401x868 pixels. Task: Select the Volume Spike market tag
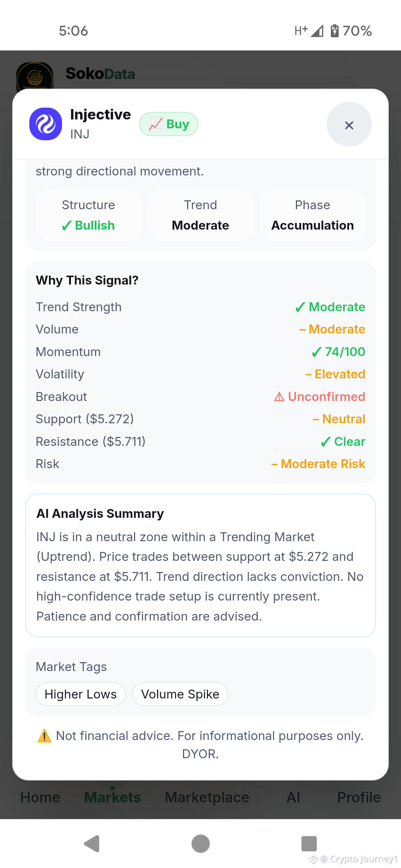(180, 694)
